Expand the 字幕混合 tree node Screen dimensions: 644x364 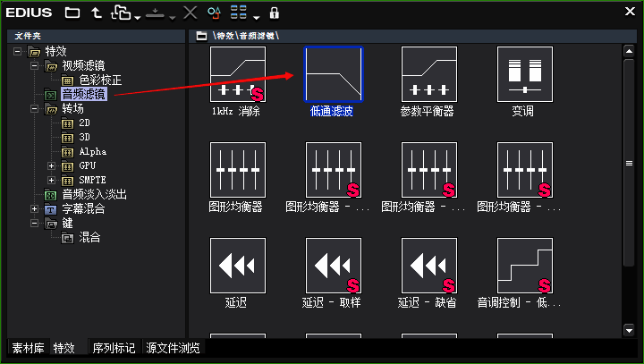(35, 208)
